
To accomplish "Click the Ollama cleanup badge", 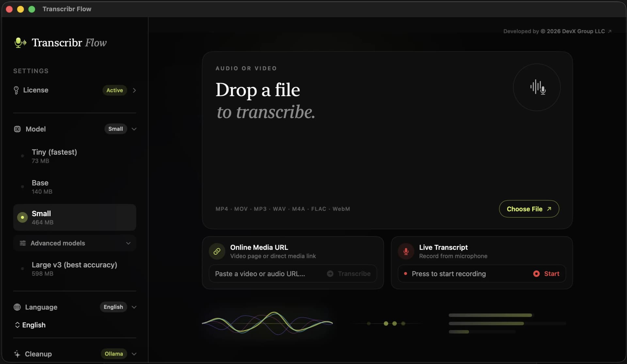I will pos(114,354).
